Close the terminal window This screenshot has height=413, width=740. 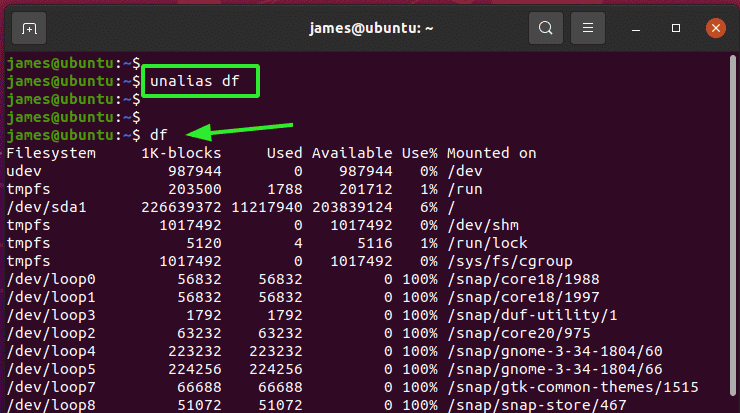click(x=715, y=28)
